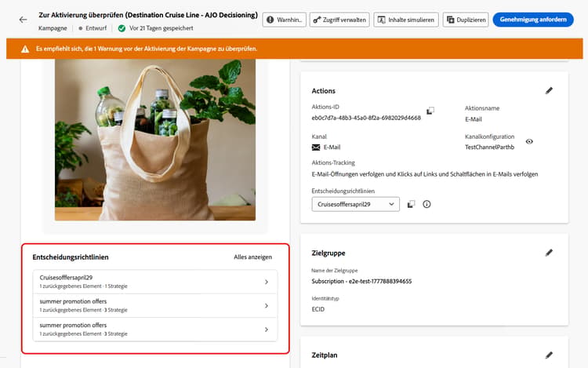Edit the Zeitplan section with pencil icon
The image size is (588, 368).
[x=549, y=355]
